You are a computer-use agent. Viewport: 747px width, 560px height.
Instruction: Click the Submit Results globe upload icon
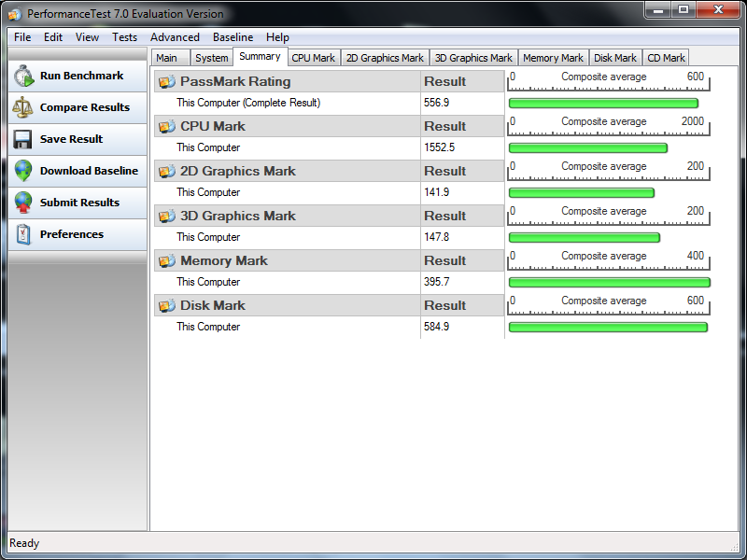[22, 203]
